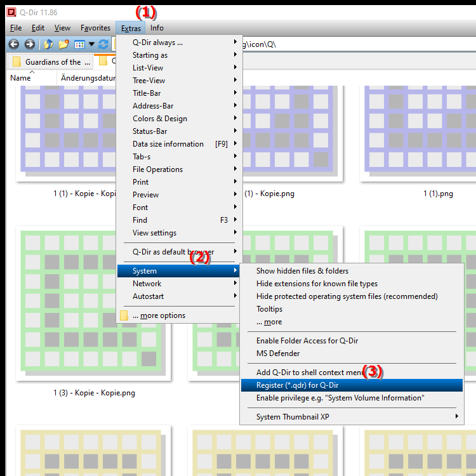Open the Font submenu
The height and width of the screenshot is (476, 476).
(178, 208)
